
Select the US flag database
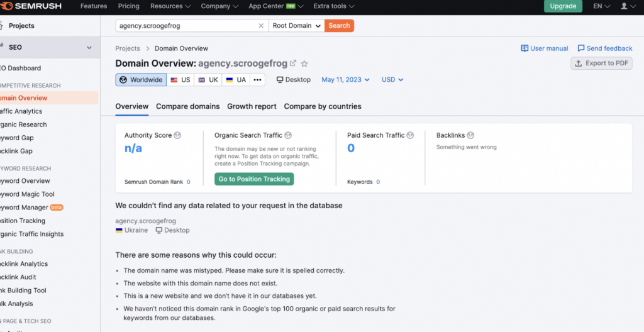click(x=180, y=80)
